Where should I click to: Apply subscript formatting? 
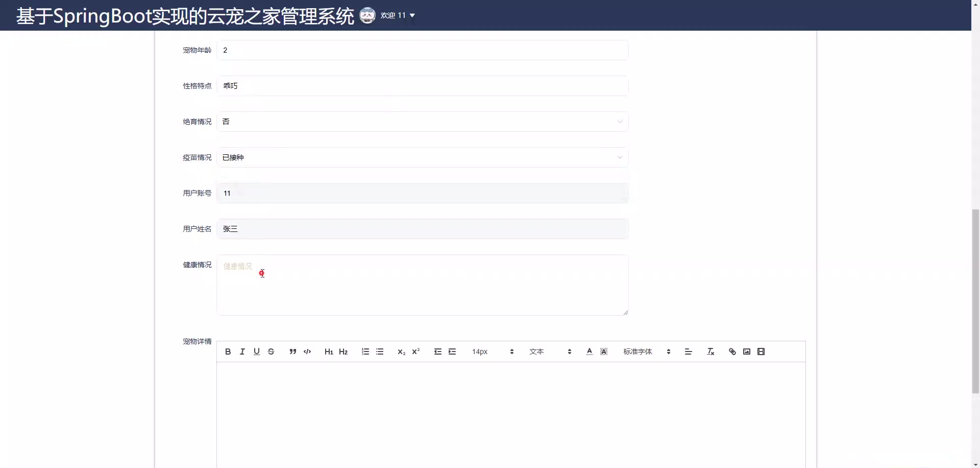tap(401, 352)
